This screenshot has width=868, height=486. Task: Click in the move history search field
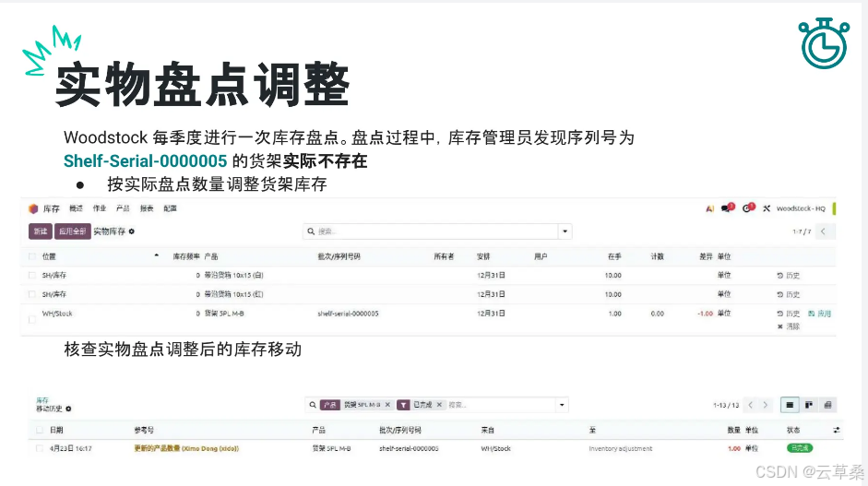tap(501, 405)
